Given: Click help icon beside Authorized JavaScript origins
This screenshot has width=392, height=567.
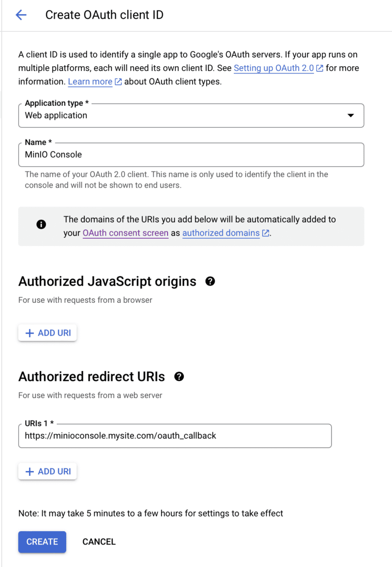Looking at the screenshot, I should point(210,281).
